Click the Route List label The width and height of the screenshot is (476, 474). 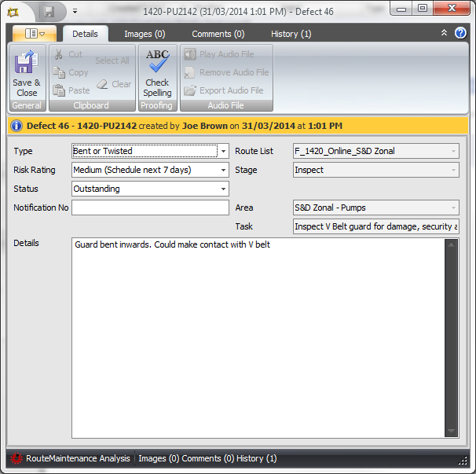point(254,151)
